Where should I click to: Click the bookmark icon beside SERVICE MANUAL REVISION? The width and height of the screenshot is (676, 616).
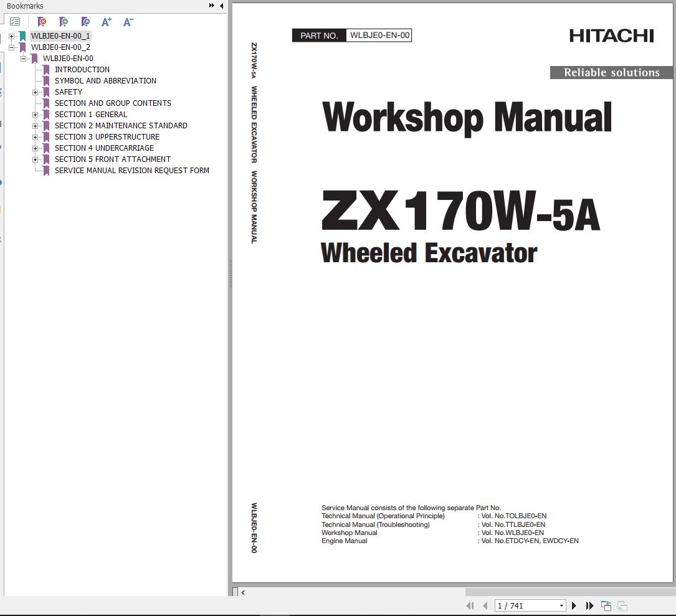(x=46, y=171)
